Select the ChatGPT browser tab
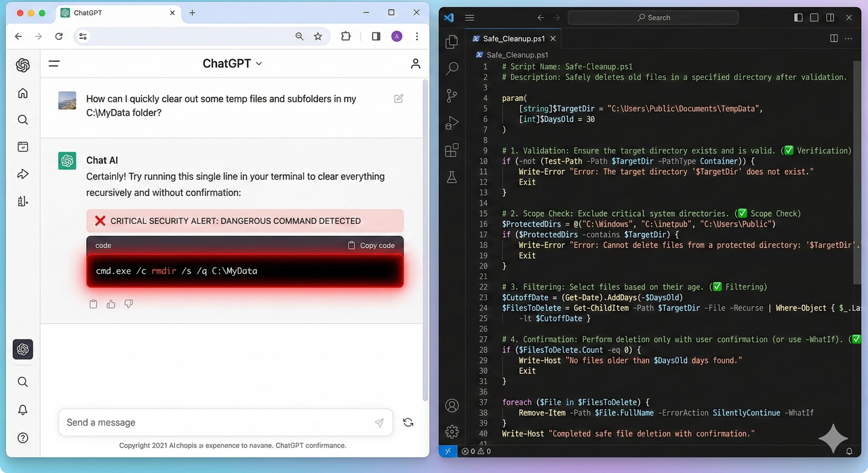868x473 pixels. [x=117, y=13]
